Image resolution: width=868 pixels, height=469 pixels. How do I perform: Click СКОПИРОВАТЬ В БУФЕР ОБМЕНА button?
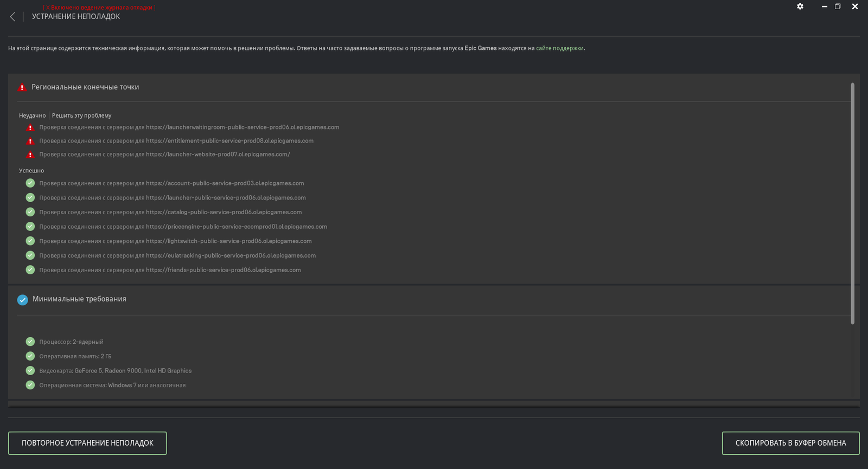coord(790,443)
